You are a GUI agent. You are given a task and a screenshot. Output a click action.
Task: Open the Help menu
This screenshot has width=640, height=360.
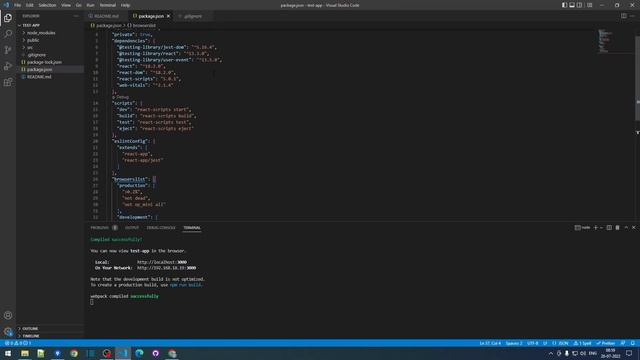click(125, 5)
